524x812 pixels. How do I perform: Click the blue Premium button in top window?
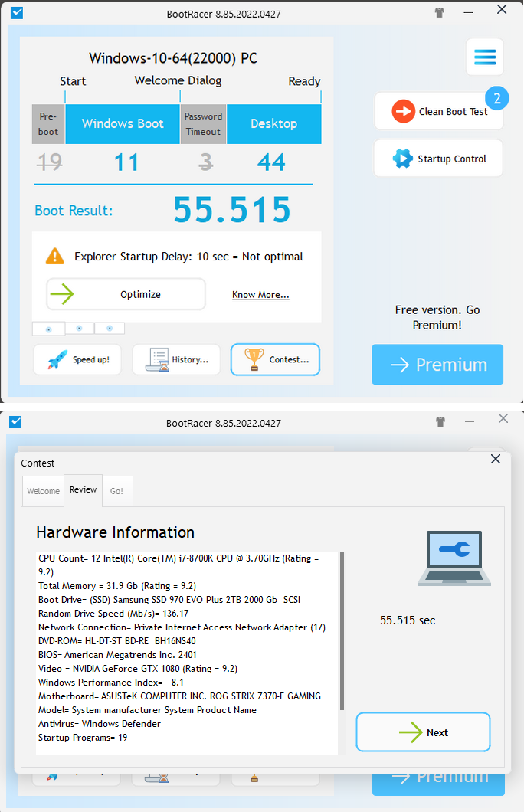tap(437, 365)
